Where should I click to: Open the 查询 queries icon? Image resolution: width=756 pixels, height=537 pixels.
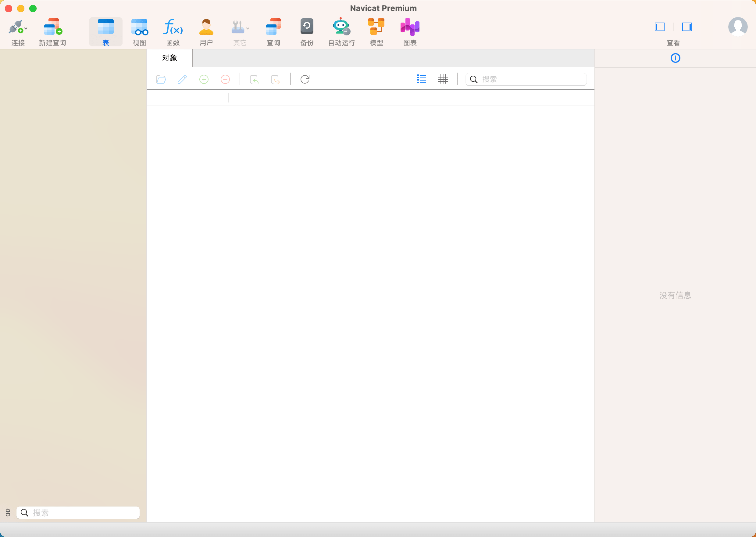pyautogui.click(x=273, y=27)
